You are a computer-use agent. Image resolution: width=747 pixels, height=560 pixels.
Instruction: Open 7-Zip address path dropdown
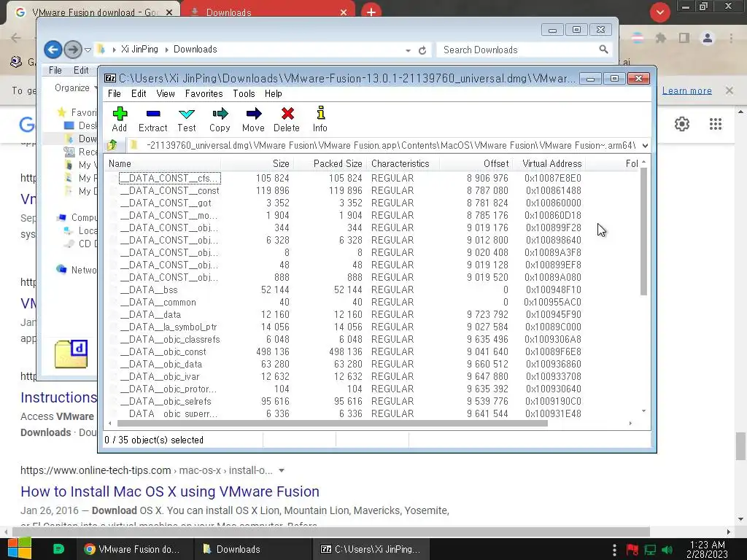[645, 145]
